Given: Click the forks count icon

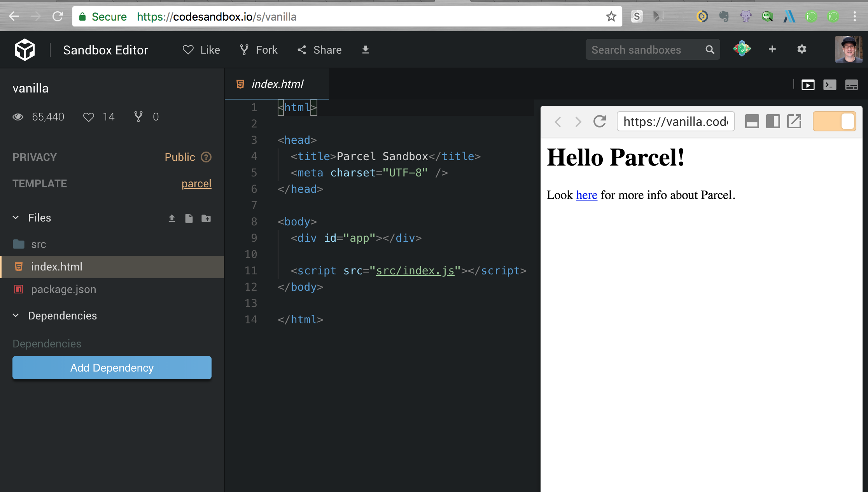Looking at the screenshot, I should click(138, 117).
